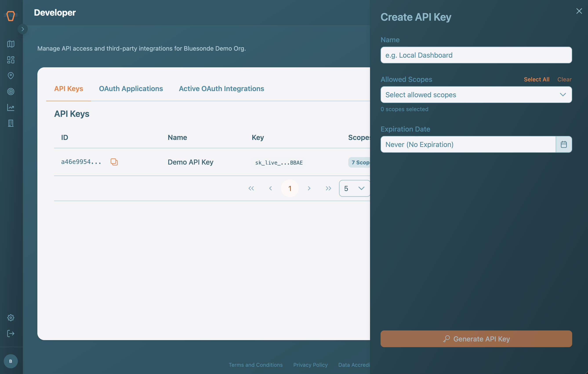This screenshot has height=374, width=588.
Task: Go to the first page of results
Action: pos(251,188)
